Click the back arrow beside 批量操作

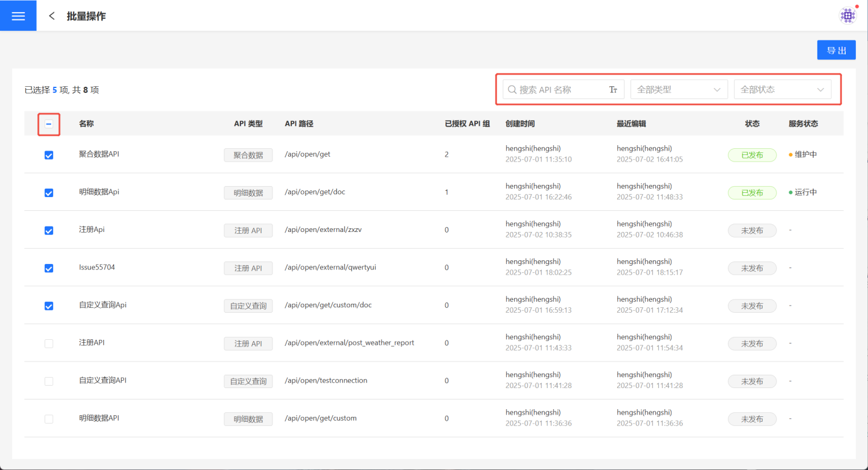[52, 16]
